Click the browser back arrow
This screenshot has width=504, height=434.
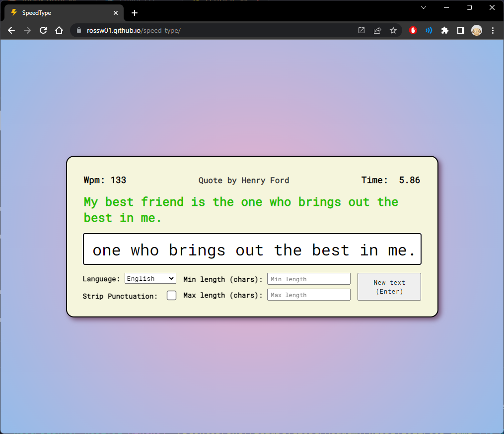pos(11,30)
